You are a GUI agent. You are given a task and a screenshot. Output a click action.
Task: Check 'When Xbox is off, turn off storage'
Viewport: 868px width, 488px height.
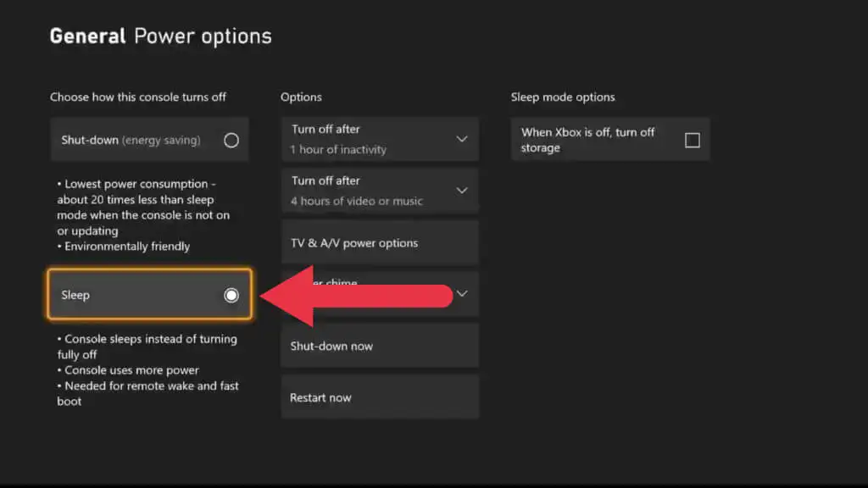pos(610,140)
